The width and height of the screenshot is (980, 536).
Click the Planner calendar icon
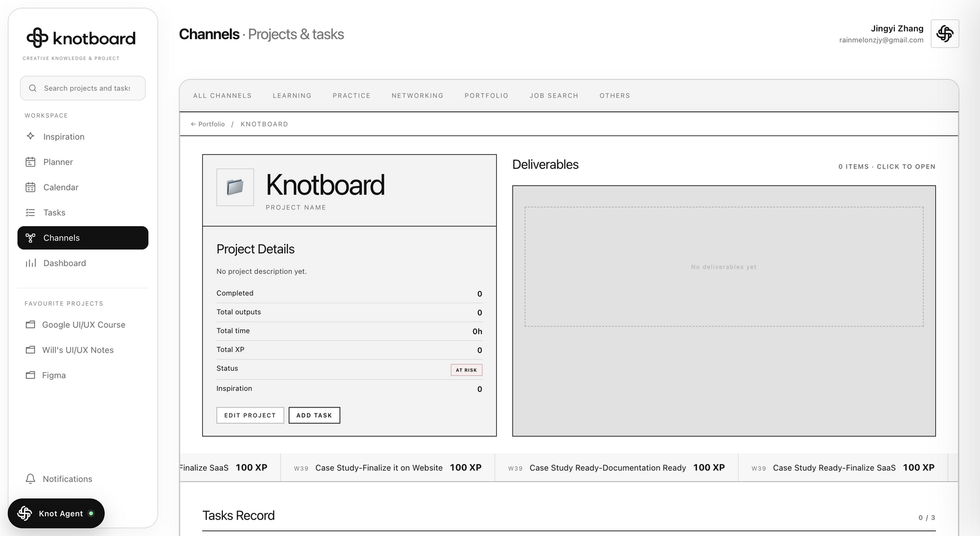click(x=31, y=162)
